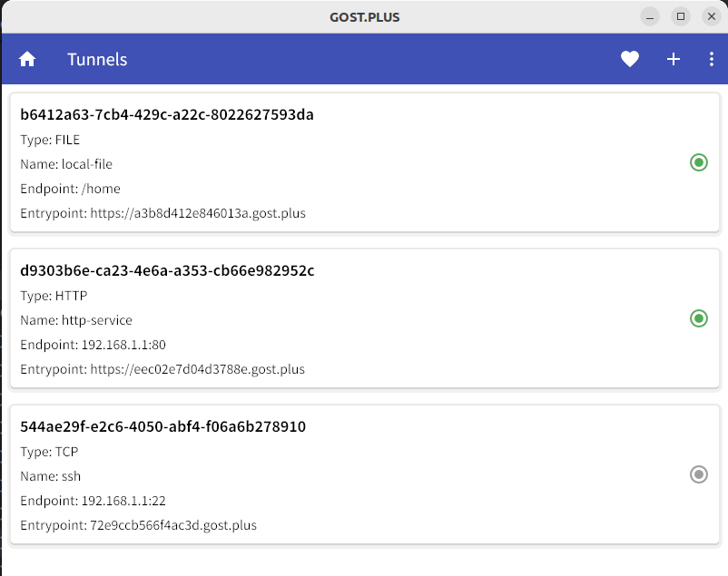The width and height of the screenshot is (728, 576).
Task: Toggle the local-file tunnel status indicator
Action: click(699, 162)
